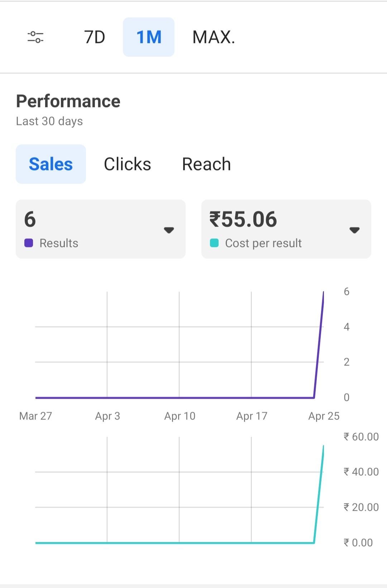Click the Performance heading
The width and height of the screenshot is (387, 588).
click(x=68, y=101)
